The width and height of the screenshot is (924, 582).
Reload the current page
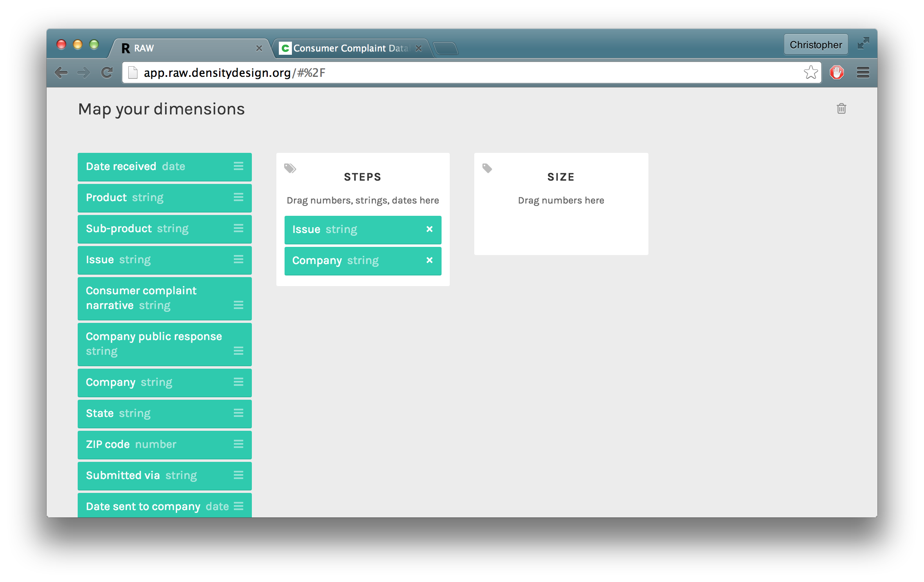[107, 73]
